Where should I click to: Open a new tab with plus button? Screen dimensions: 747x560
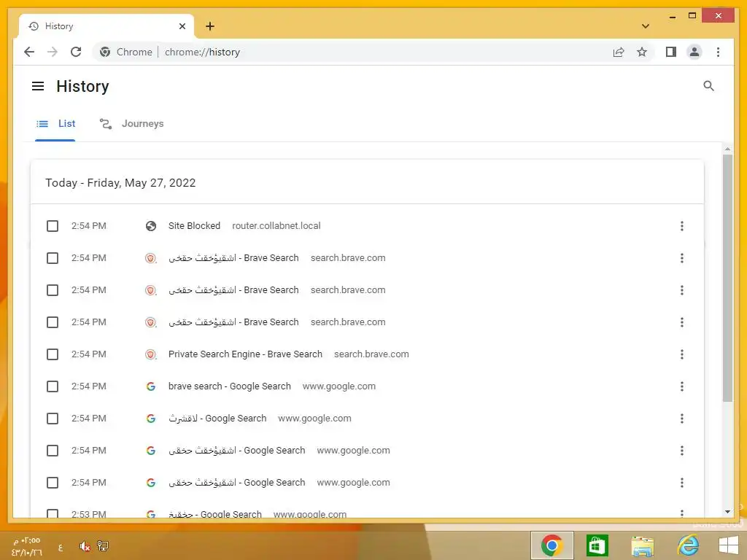click(210, 26)
